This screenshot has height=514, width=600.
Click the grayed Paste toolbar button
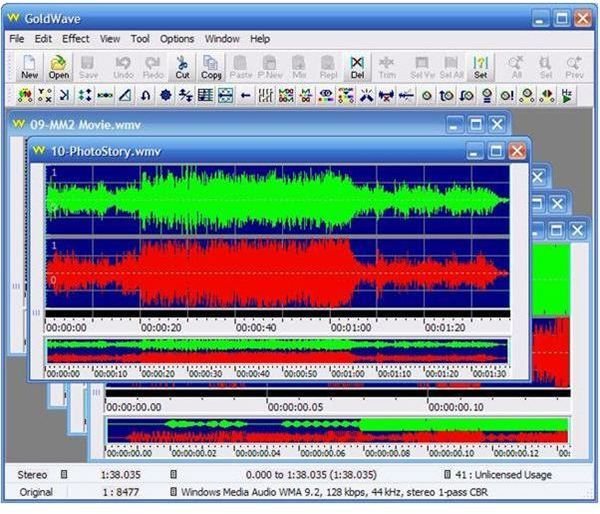240,67
